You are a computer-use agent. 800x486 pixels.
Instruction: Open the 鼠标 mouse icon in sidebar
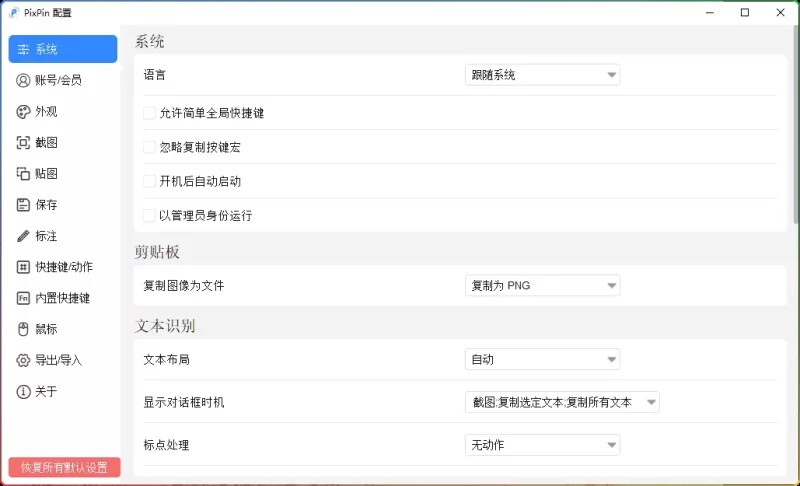tap(23, 329)
